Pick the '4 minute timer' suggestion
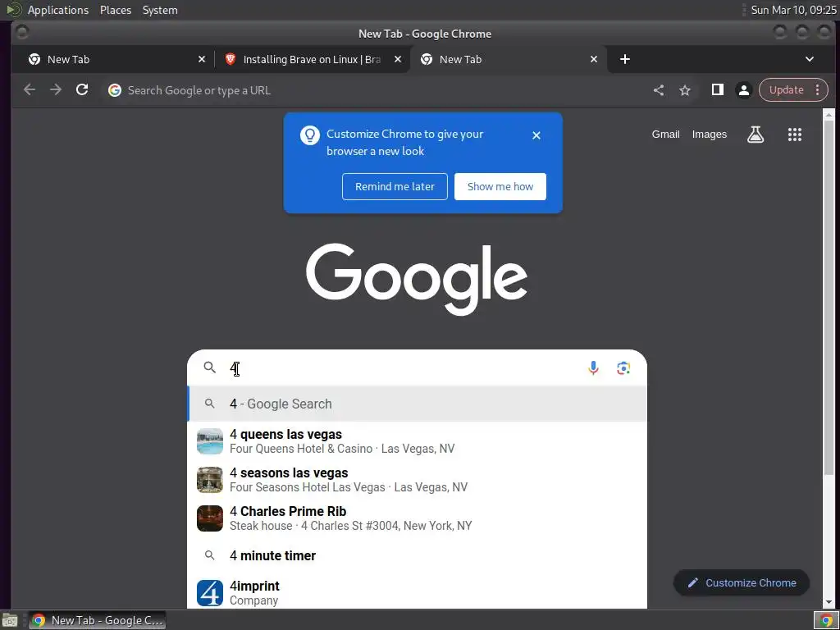840x630 pixels. click(417, 555)
